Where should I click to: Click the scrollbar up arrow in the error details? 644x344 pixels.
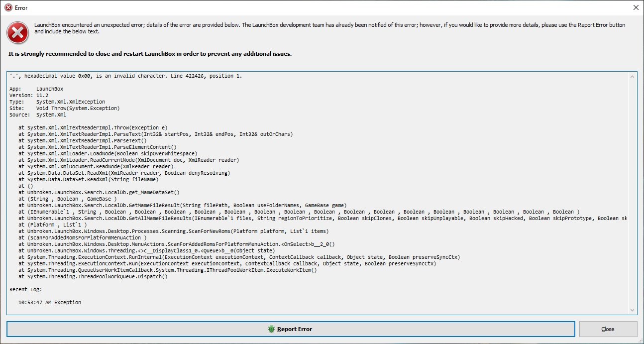coord(633,76)
